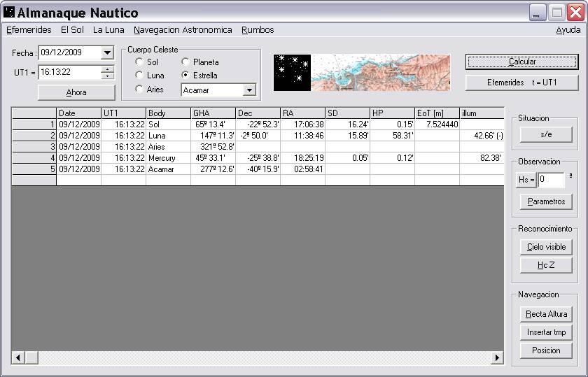Click the Almanaque Nautico title bar icon
The width and height of the screenshot is (588, 377).
9,13
